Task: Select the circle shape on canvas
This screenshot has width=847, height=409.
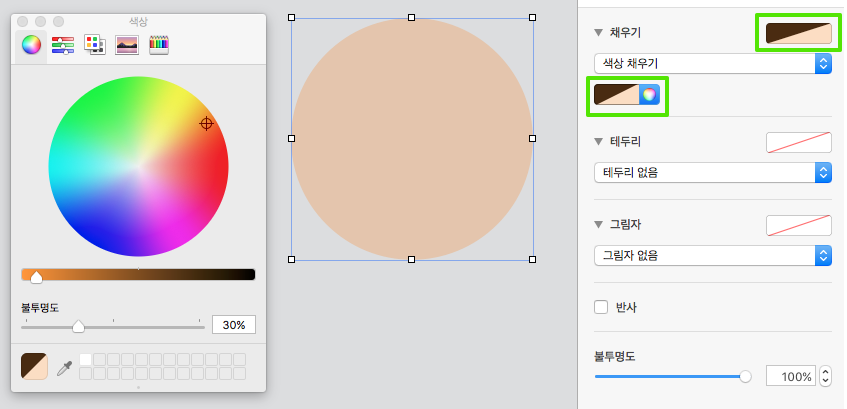Action: click(412, 139)
